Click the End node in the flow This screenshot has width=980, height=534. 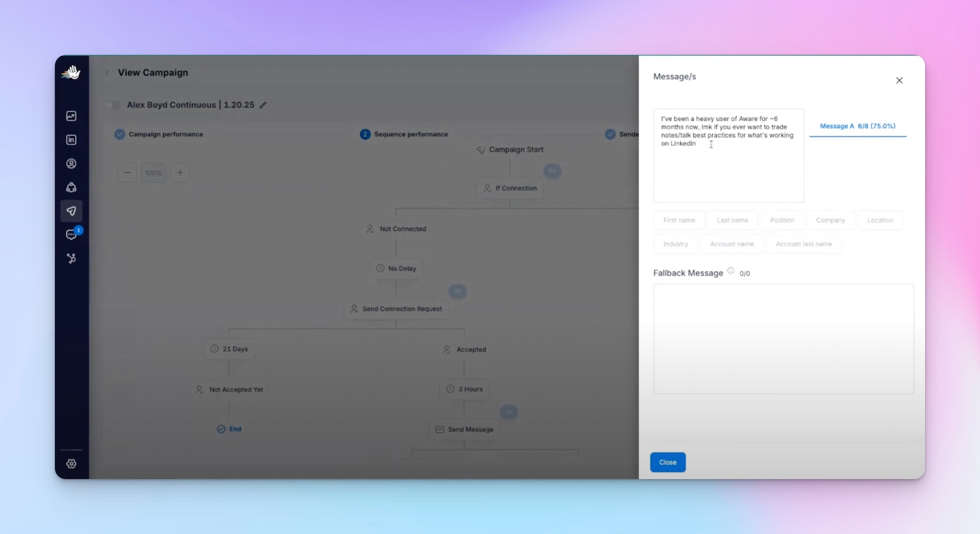point(229,429)
